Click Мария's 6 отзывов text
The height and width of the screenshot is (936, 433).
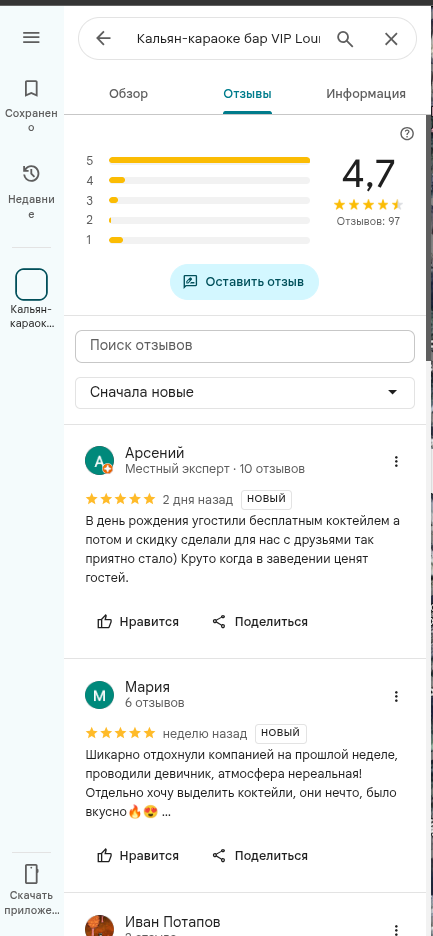155,703
